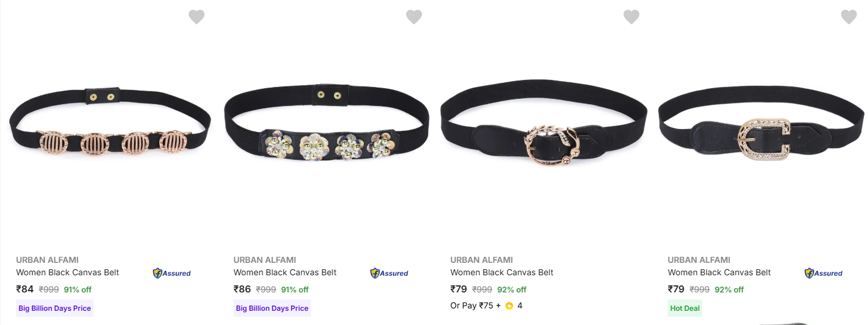Image resolution: width=868 pixels, height=325 pixels.
Task: Click the Big Billion Days Price tag under ₹84
Action: (x=55, y=308)
